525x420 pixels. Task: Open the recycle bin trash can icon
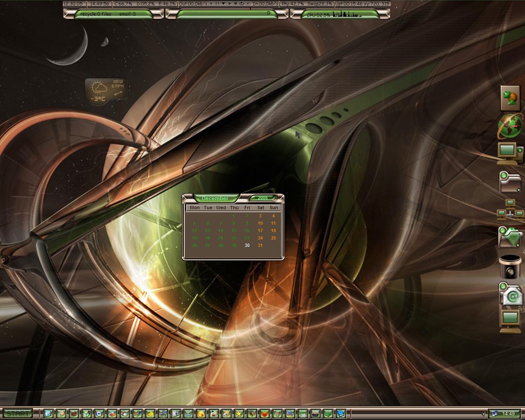pyautogui.click(x=510, y=267)
